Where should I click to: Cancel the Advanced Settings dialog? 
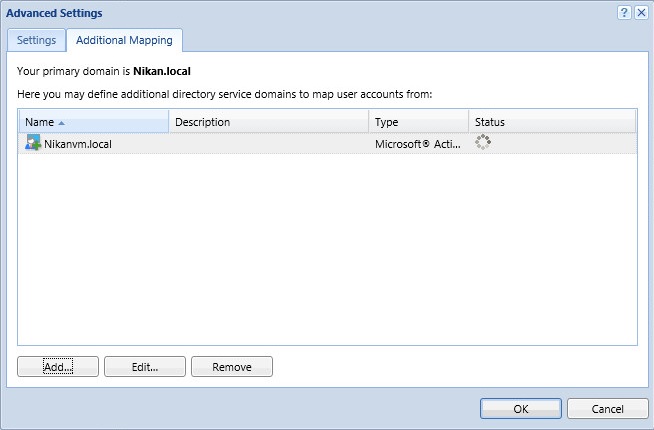pyautogui.click(x=607, y=408)
